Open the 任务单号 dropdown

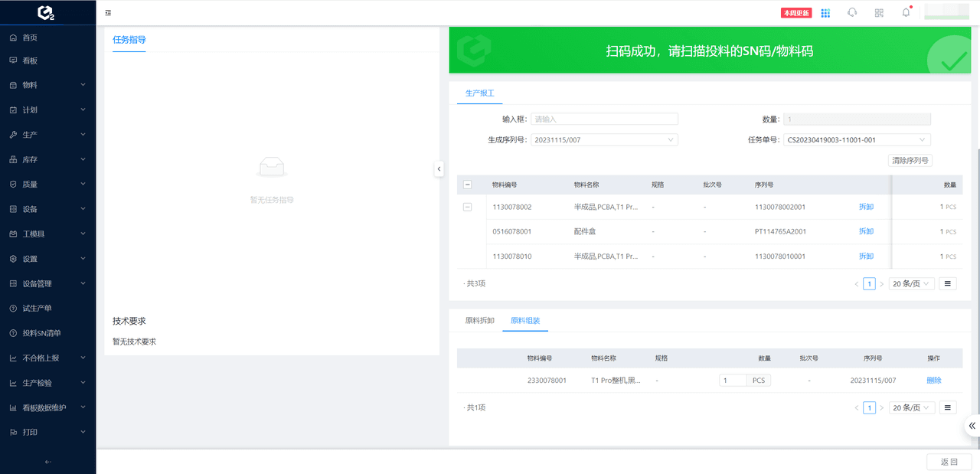pos(857,140)
